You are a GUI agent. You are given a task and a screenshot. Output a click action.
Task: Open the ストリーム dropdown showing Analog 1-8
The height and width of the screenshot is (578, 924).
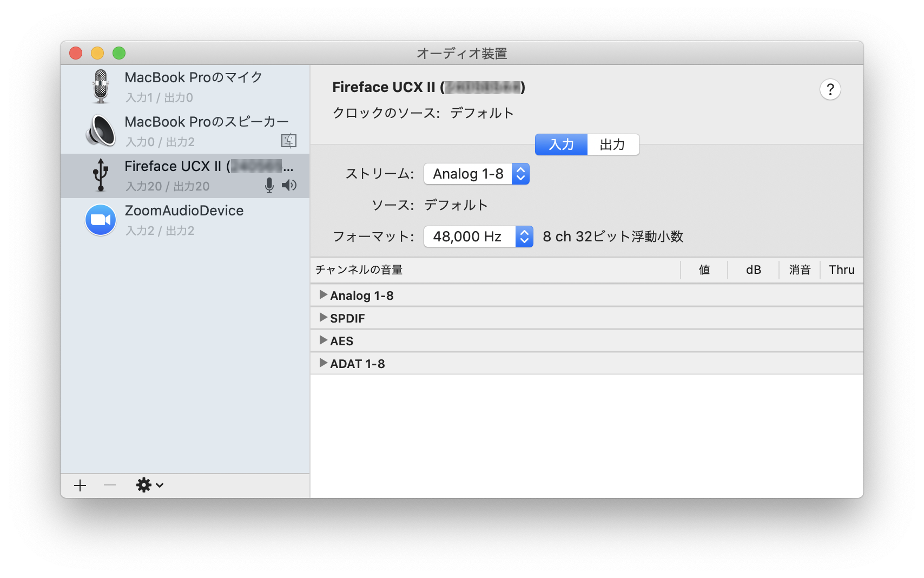pyautogui.click(x=476, y=174)
